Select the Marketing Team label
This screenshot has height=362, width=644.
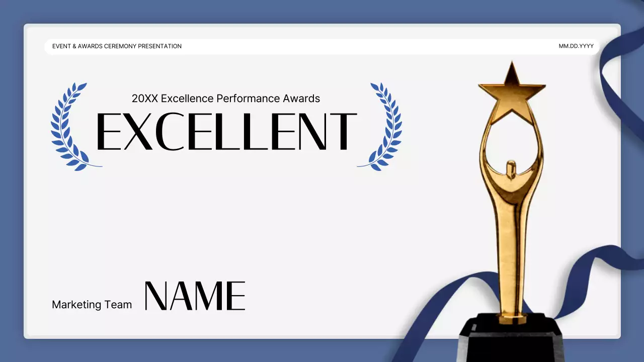point(92,304)
